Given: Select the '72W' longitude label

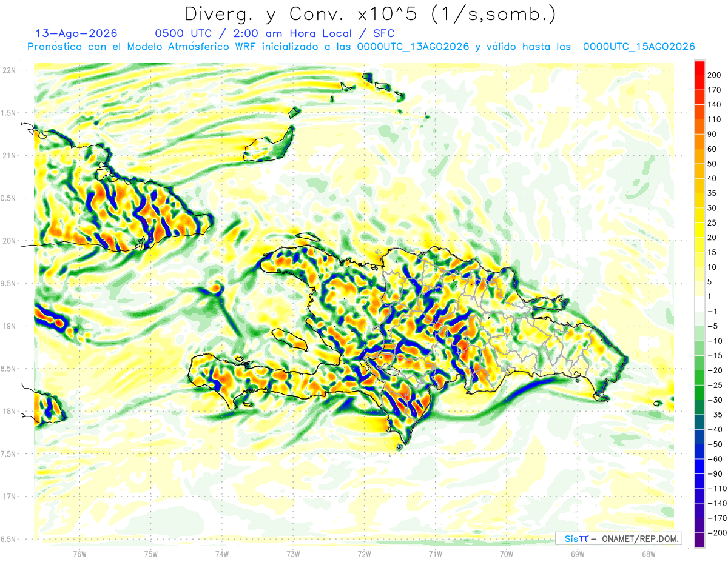Looking at the screenshot, I should (364, 554).
